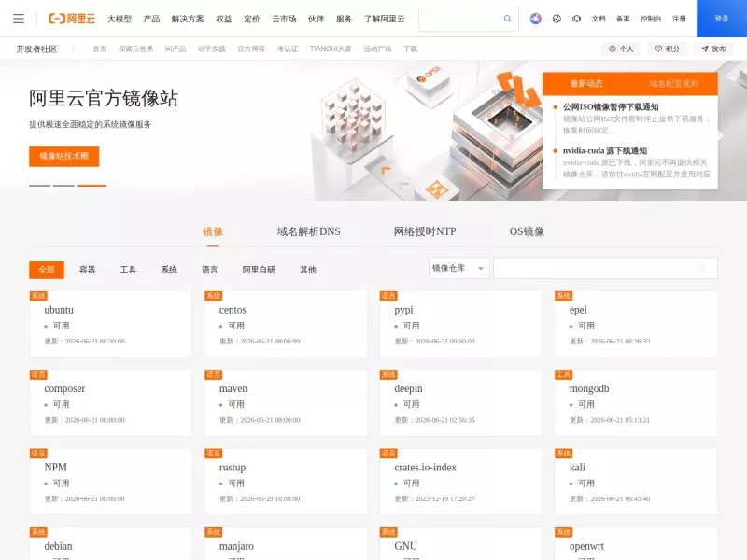Click 文档 link in header
747x560 pixels.
(599, 19)
